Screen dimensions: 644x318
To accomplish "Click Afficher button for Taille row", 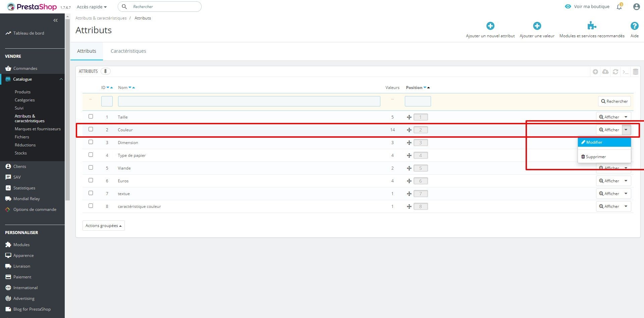I will tap(609, 117).
